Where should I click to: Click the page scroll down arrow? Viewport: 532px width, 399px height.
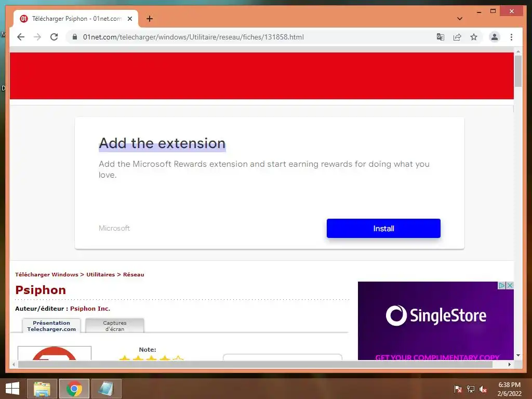pos(518,355)
